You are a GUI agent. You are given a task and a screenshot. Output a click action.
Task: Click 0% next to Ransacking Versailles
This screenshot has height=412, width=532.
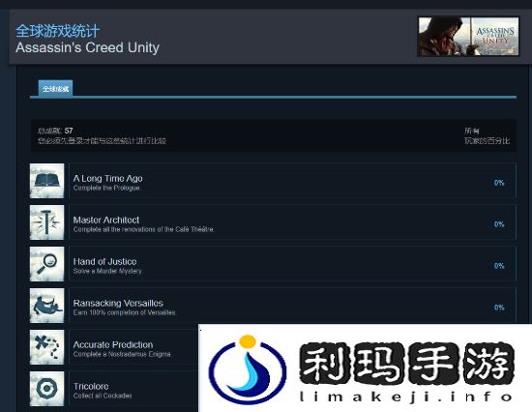coord(499,308)
